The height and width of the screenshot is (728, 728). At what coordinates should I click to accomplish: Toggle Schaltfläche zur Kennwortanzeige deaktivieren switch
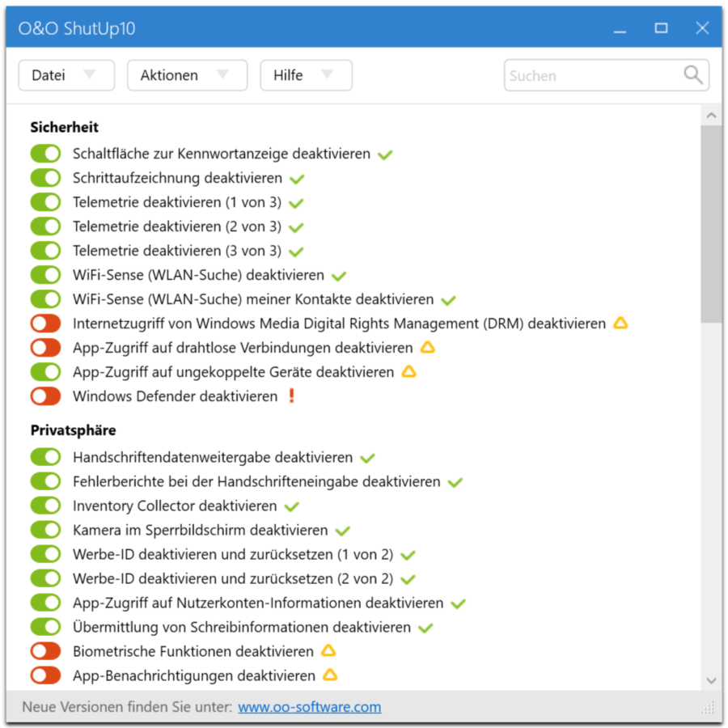45,154
